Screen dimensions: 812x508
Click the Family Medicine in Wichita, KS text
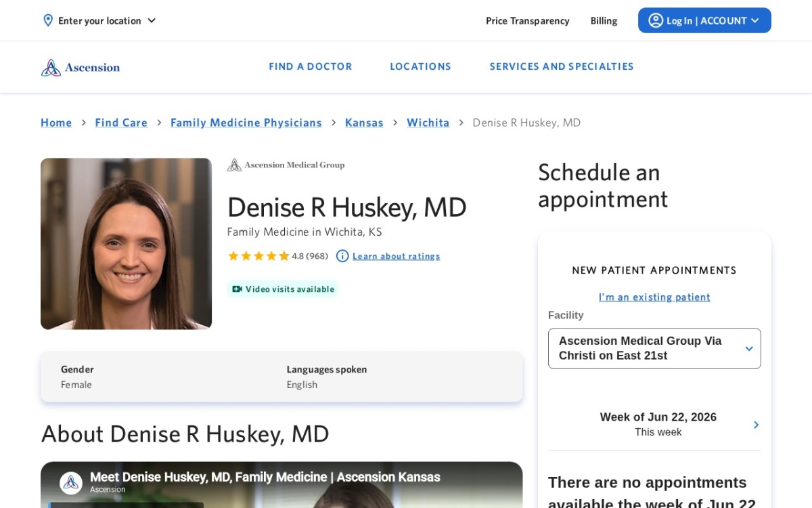[x=304, y=232]
